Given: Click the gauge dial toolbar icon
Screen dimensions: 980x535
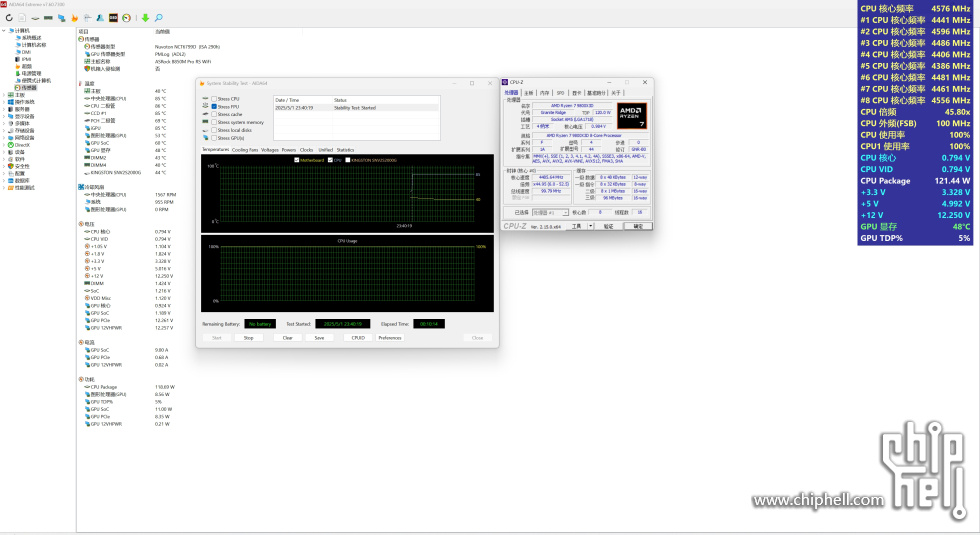Looking at the screenshot, I should click(x=126, y=18).
